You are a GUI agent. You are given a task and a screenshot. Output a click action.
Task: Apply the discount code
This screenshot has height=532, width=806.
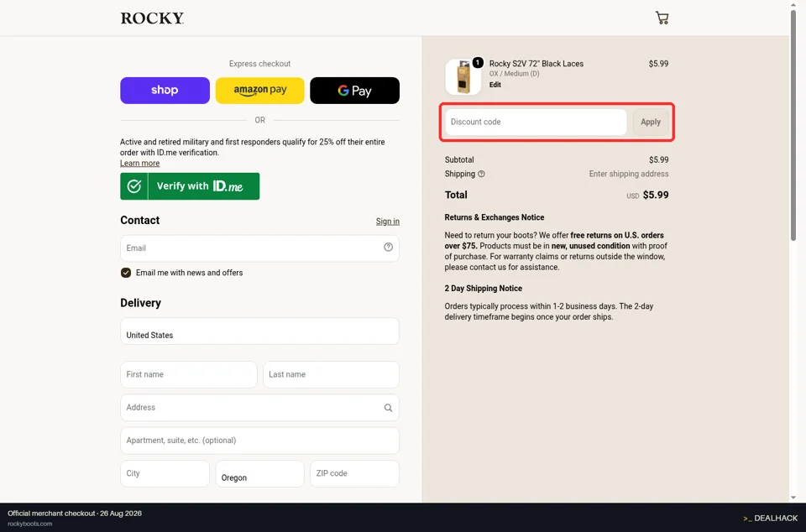click(650, 123)
